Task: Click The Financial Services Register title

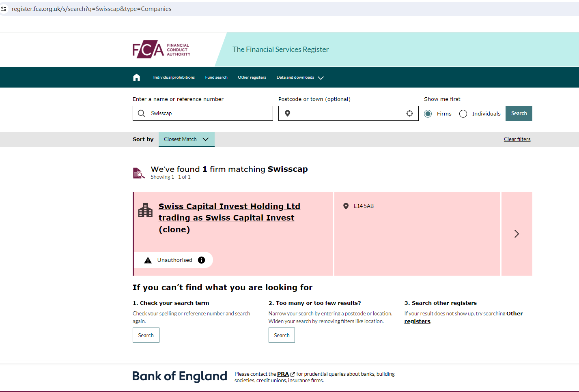Action: 281,49
